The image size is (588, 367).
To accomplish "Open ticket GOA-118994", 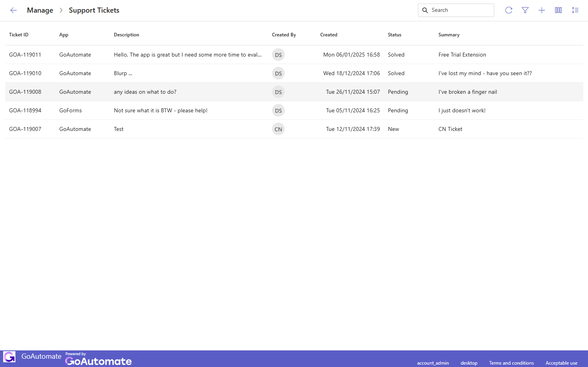I will (25, 110).
